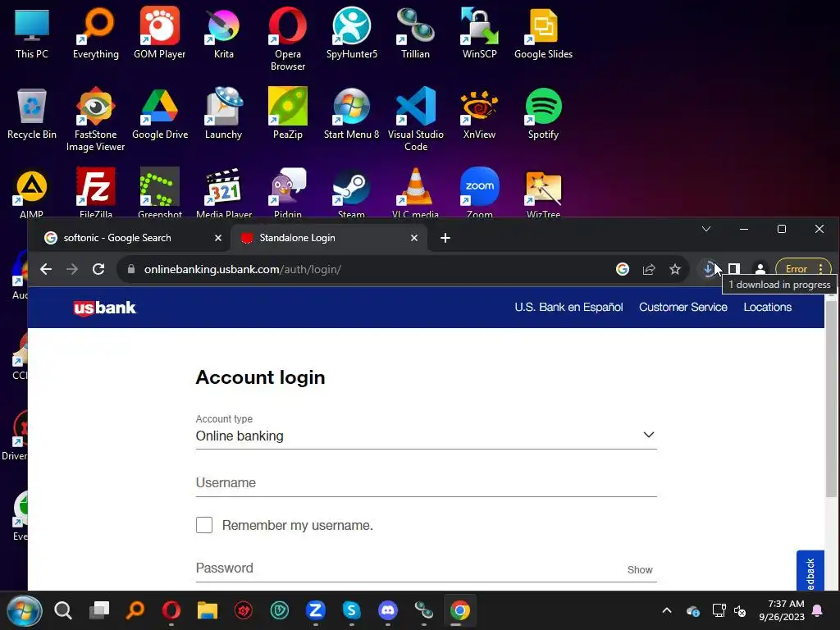This screenshot has height=630, width=840.
Task: Open Chrome profile avatar
Action: tap(760, 269)
